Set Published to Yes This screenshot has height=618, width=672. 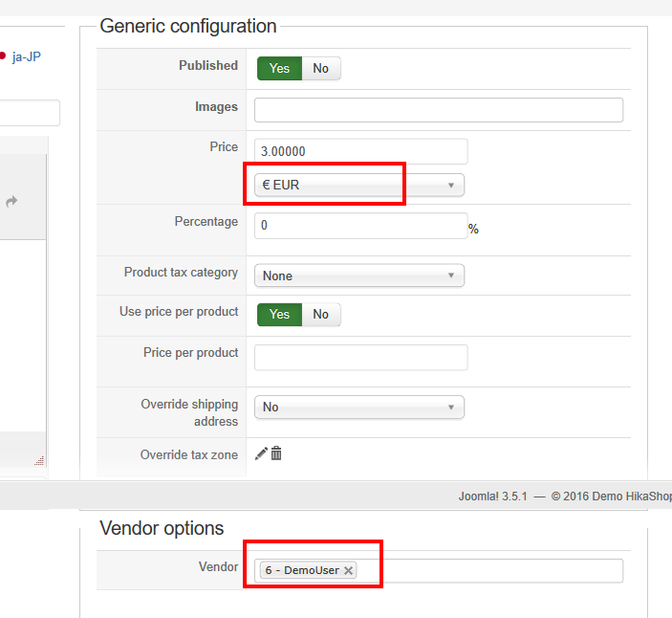tap(279, 68)
